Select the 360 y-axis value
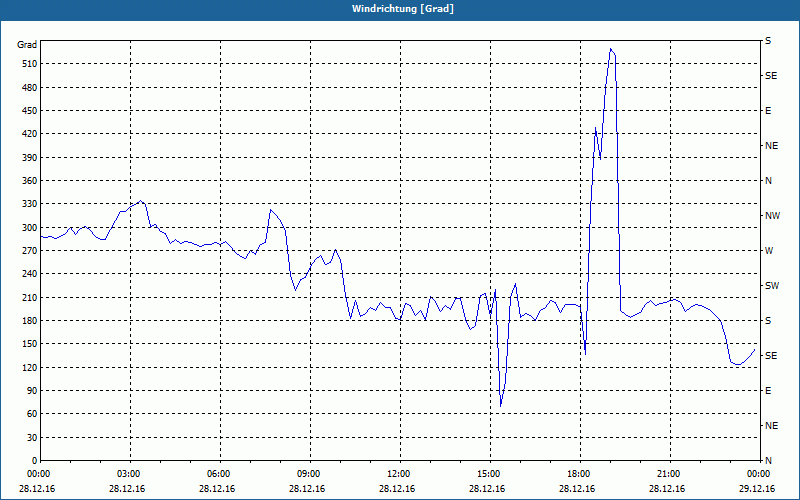 point(30,181)
